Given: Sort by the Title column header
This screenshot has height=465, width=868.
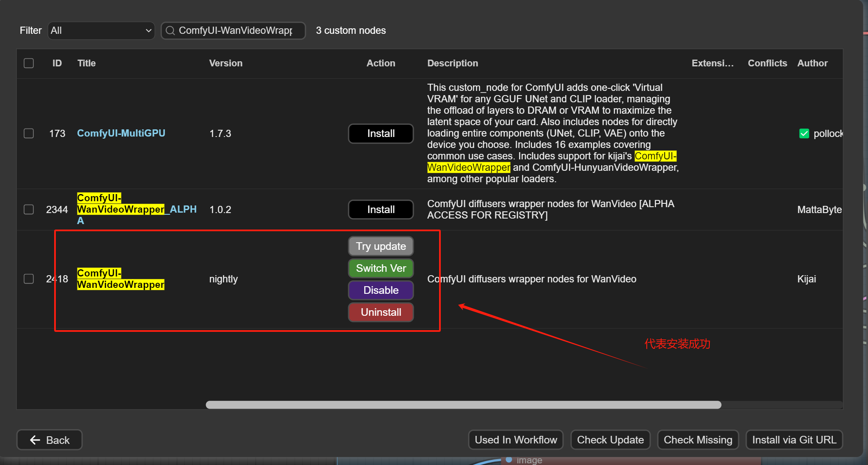Looking at the screenshot, I should pyautogui.click(x=86, y=63).
